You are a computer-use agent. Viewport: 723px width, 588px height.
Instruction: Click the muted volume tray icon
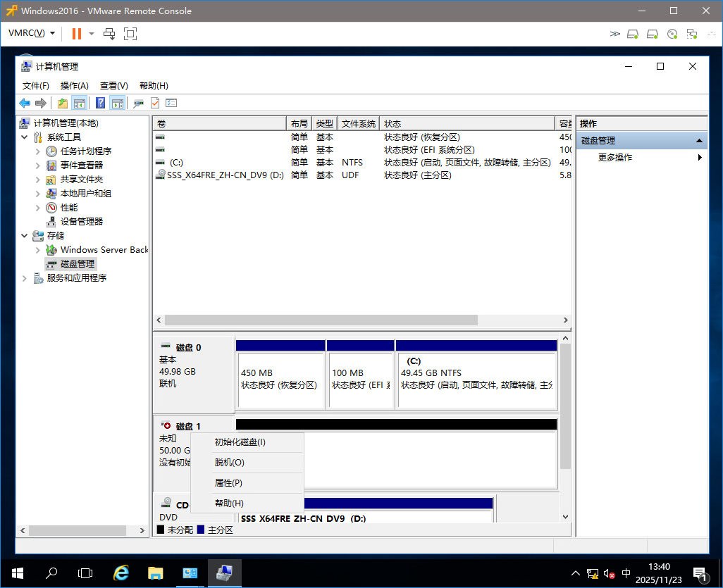pos(609,574)
